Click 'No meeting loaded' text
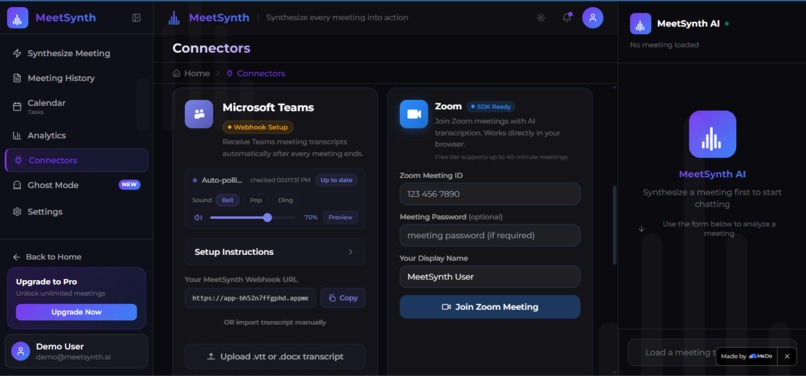The width and height of the screenshot is (806, 376). point(664,45)
